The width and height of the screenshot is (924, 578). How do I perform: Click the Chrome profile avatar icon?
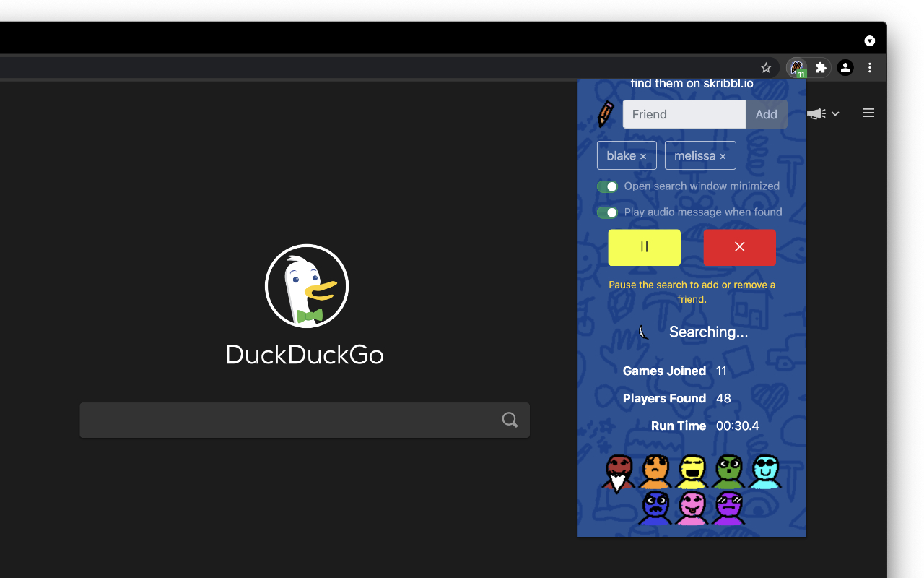[x=845, y=67]
